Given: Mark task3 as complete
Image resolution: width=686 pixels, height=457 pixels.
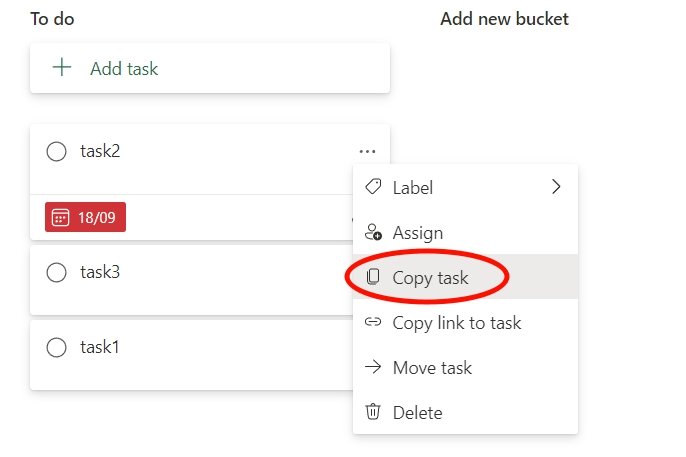Looking at the screenshot, I should (x=57, y=272).
